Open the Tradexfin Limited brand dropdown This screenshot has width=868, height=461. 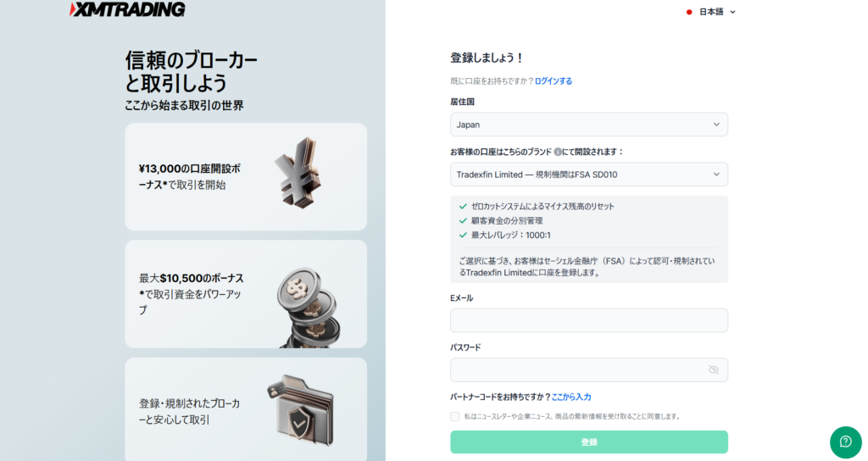[589, 175]
